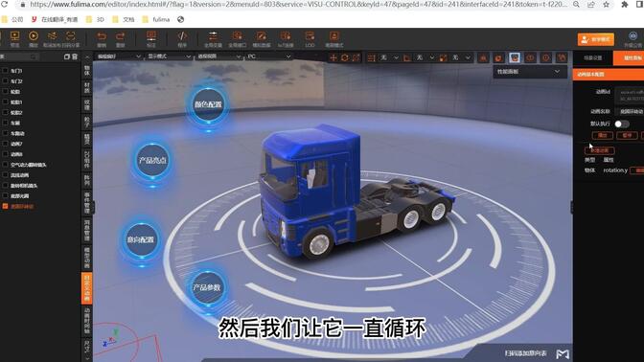Open the first dropdown in the viewport toolbar
This screenshot has width=644, height=362.
(x=118, y=57)
